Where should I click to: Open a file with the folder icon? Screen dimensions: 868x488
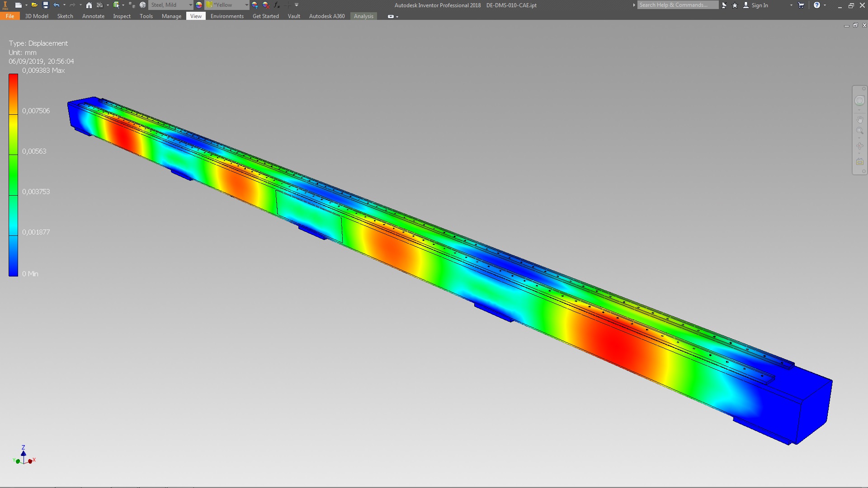pos(34,5)
